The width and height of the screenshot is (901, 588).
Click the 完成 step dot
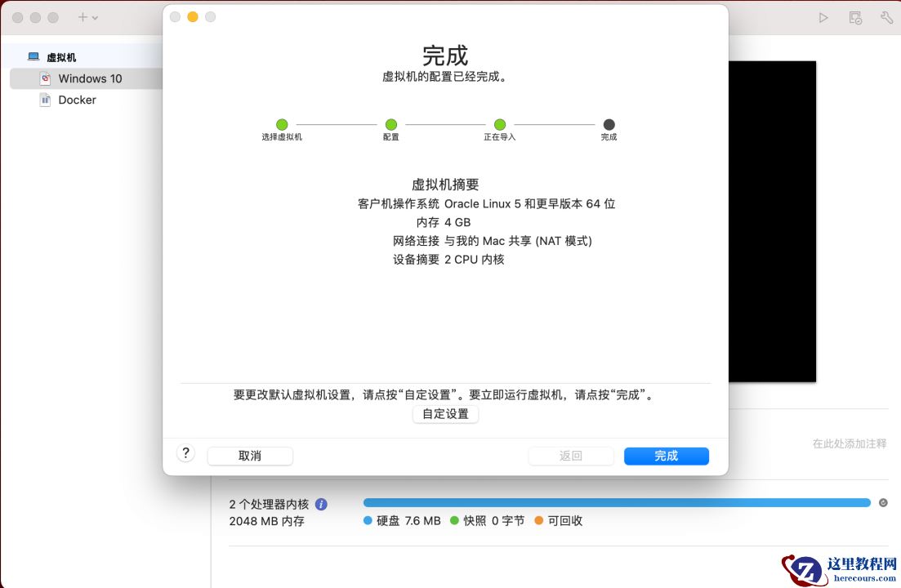click(609, 125)
